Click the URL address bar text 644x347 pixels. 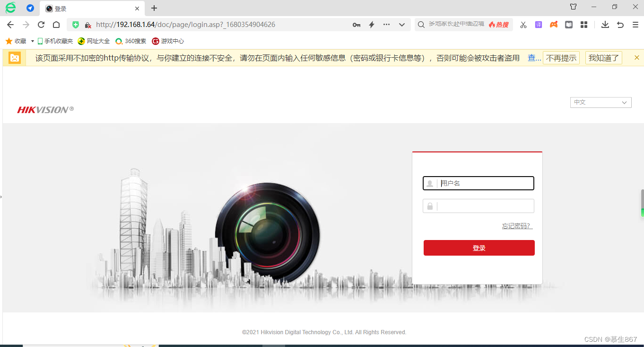185,25
